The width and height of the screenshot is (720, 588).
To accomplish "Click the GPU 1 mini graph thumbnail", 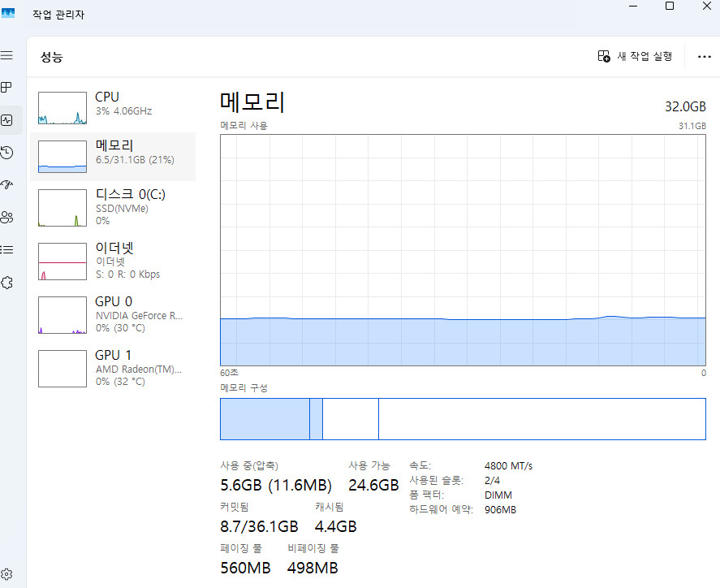I will (x=63, y=369).
